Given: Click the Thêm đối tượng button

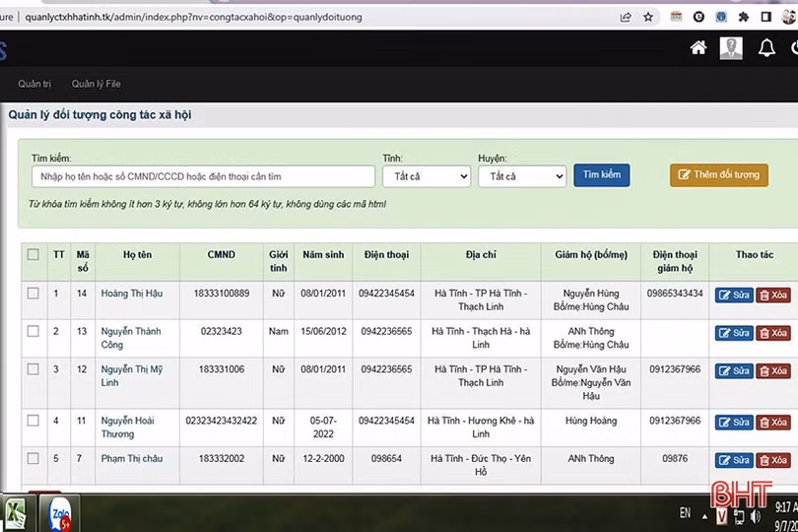Looking at the screenshot, I should tap(719, 175).
